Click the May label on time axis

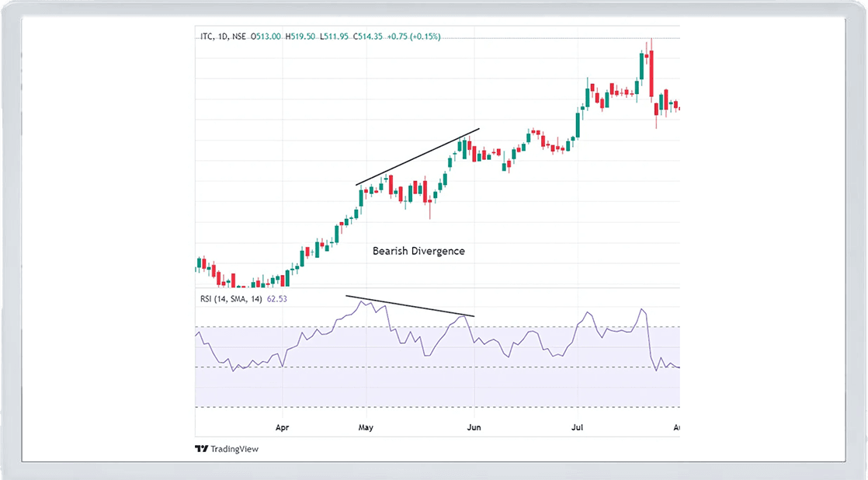coord(364,427)
